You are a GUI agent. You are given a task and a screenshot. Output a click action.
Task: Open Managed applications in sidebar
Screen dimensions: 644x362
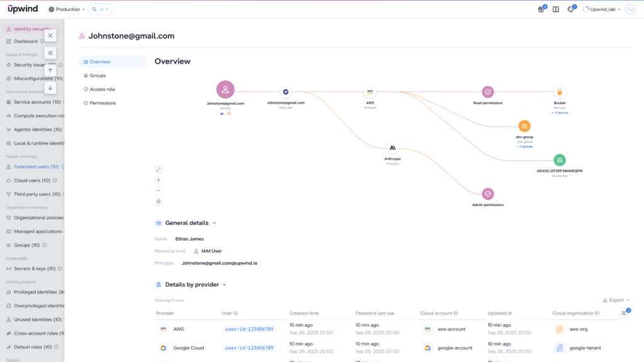tap(35, 231)
